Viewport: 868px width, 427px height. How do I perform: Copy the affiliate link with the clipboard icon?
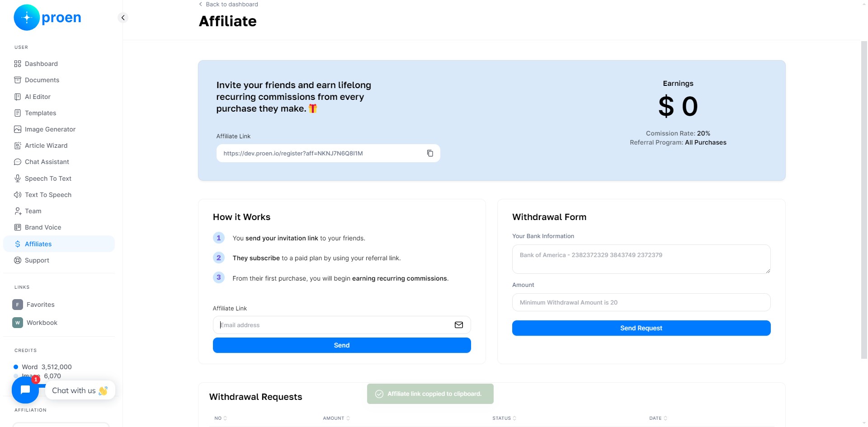coord(430,153)
